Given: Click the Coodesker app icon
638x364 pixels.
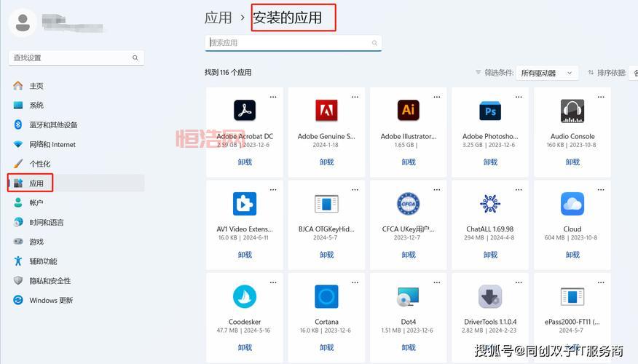Looking at the screenshot, I should point(244,296).
